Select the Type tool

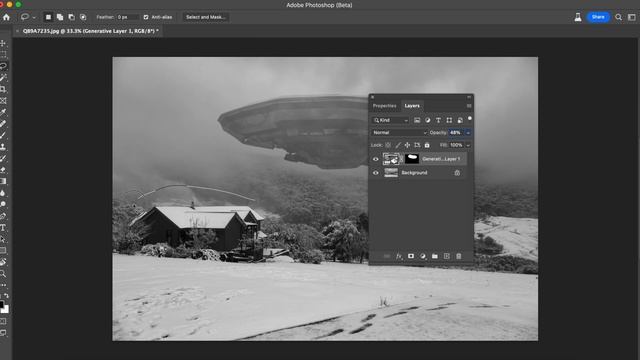3,227
